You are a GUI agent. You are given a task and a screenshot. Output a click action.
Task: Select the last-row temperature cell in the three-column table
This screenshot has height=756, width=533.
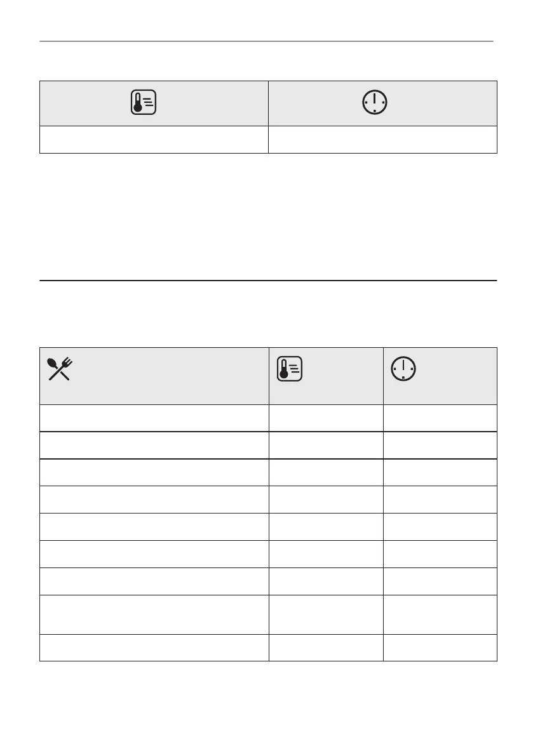click(326, 647)
